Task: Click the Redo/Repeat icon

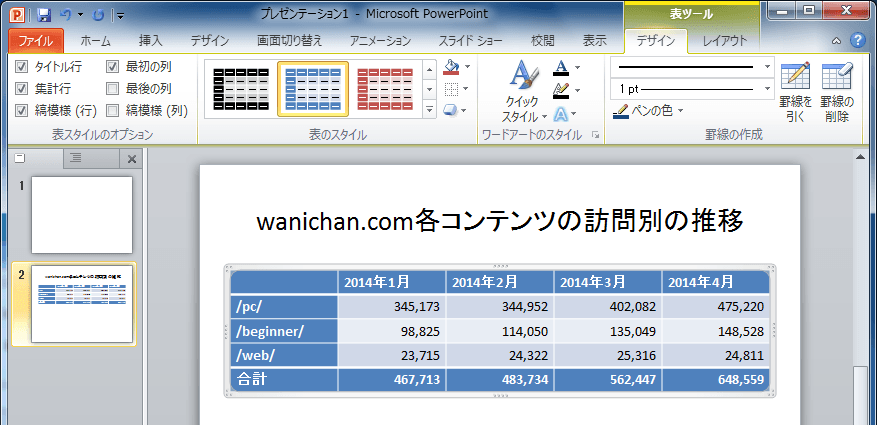Action: tap(98, 15)
